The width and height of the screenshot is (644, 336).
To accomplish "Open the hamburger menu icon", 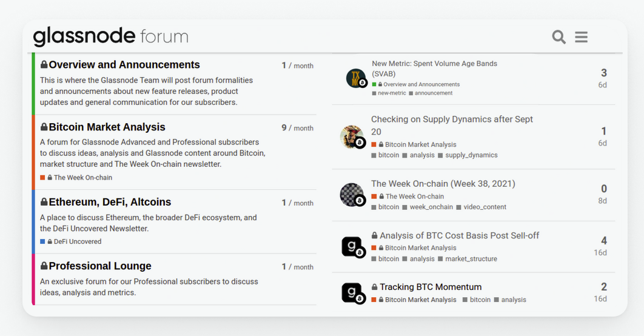I will point(581,37).
